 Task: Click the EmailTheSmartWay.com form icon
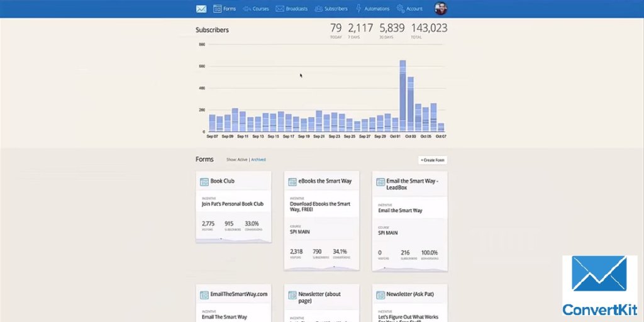click(x=204, y=295)
